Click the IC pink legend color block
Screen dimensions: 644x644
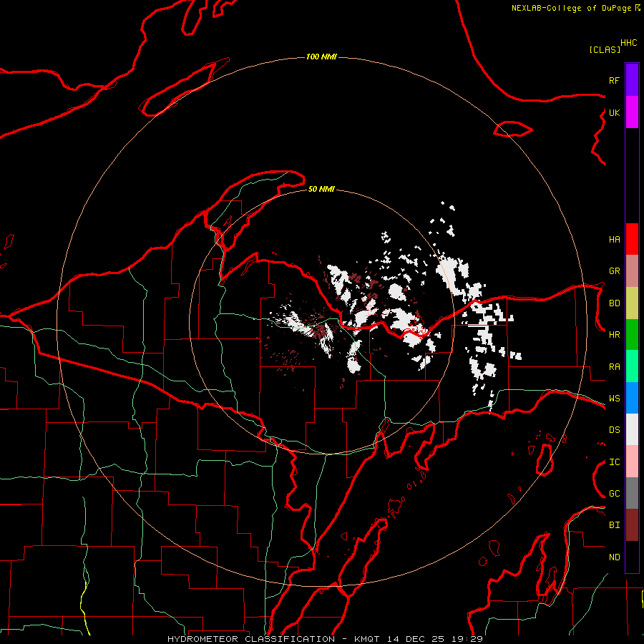(x=632, y=462)
